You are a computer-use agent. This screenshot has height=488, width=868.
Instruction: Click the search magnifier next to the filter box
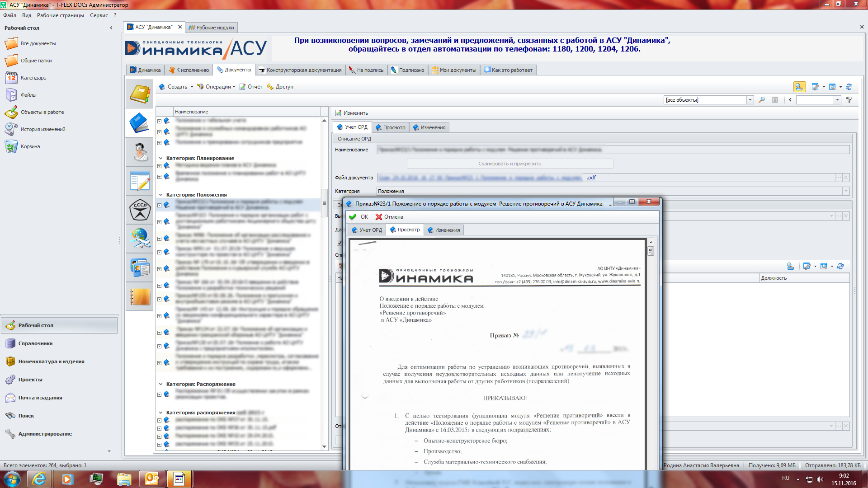pyautogui.click(x=762, y=100)
